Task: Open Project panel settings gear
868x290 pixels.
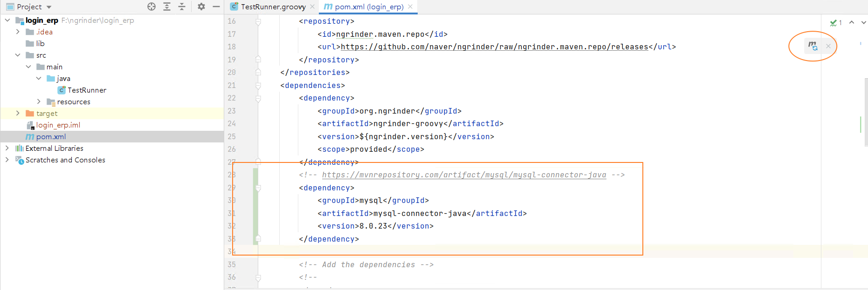Action: pyautogui.click(x=201, y=7)
